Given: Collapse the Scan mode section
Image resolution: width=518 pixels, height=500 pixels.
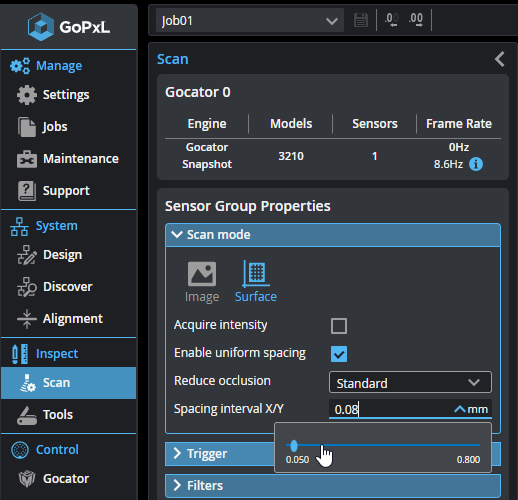Looking at the screenshot, I should tap(333, 235).
